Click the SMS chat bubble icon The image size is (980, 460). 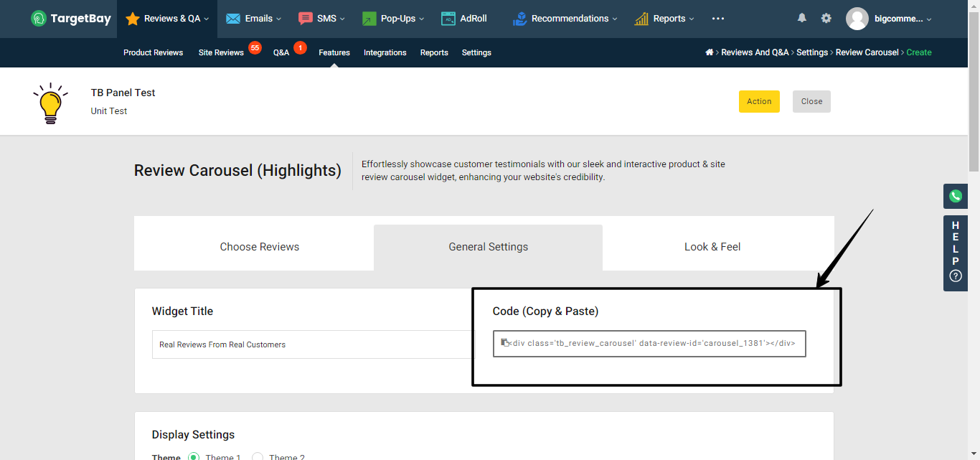pos(306,19)
